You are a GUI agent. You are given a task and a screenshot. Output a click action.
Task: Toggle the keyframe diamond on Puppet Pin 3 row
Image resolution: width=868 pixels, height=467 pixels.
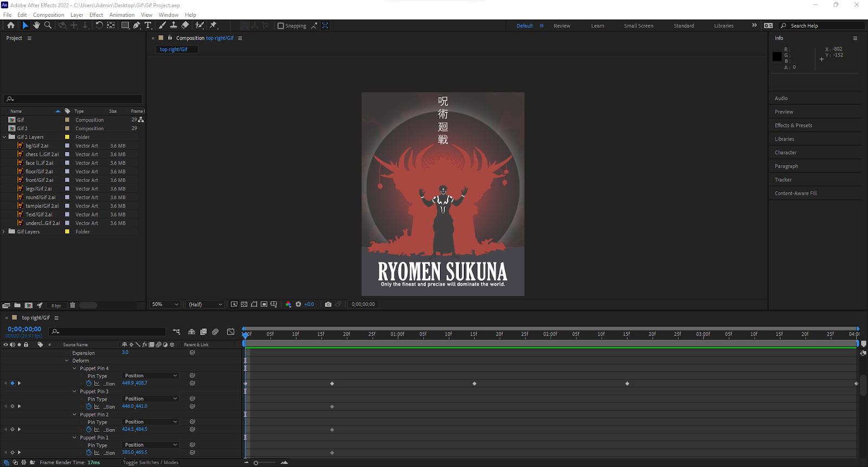point(12,406)
